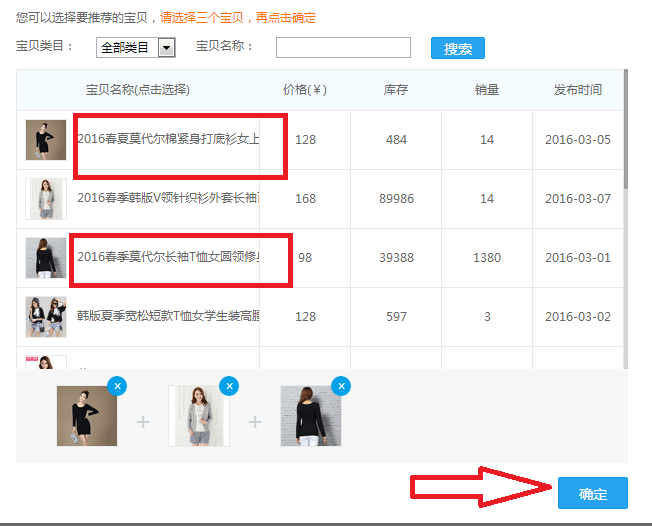The width and height of the screenshot is (652, 526).
Task: Click the price cell 168
Action: pos(305,199)
